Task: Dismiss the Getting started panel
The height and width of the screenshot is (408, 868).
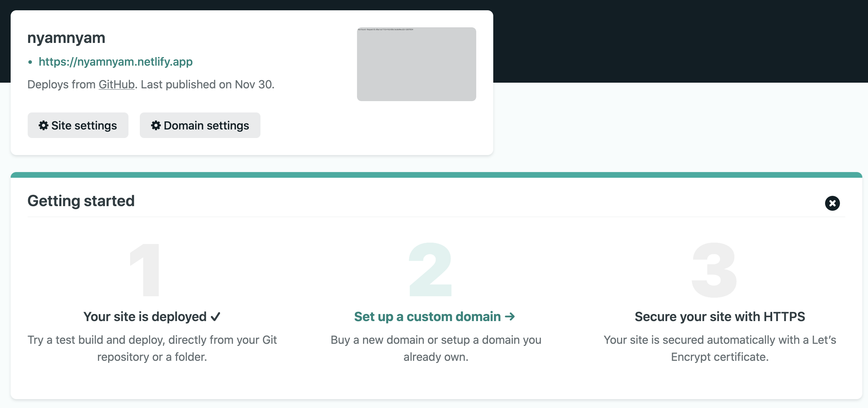Action: (x=832, y=203)
